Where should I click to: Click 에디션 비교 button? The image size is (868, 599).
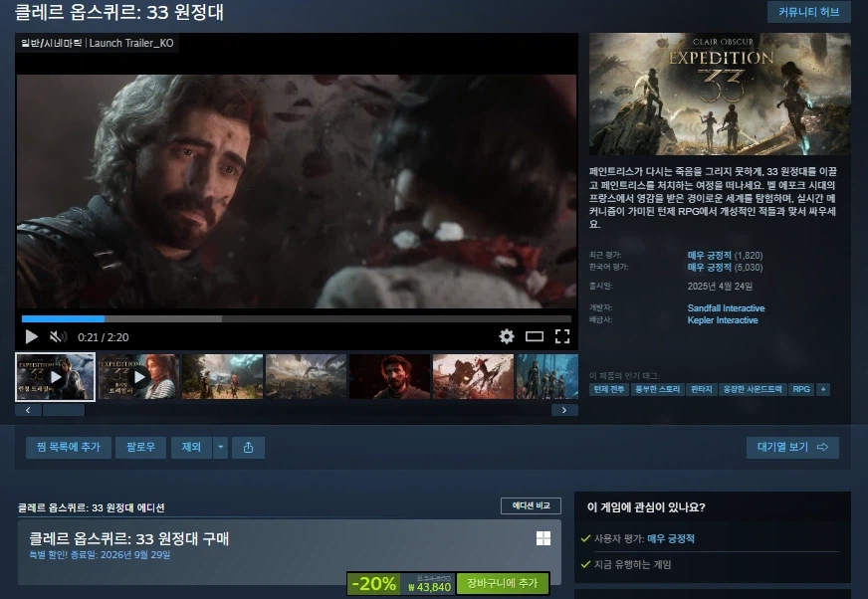pyautogui.click(x=531, y=506)
